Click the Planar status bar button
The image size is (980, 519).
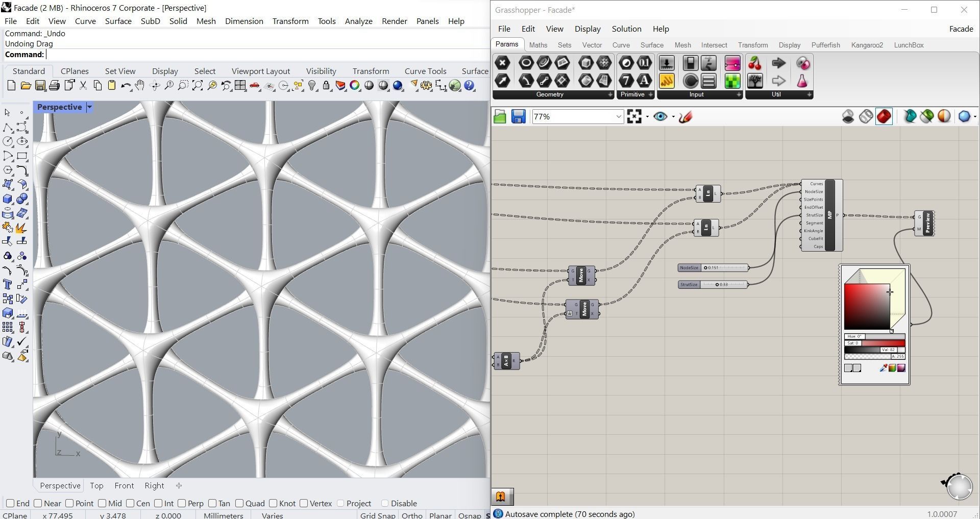[440, 515]
